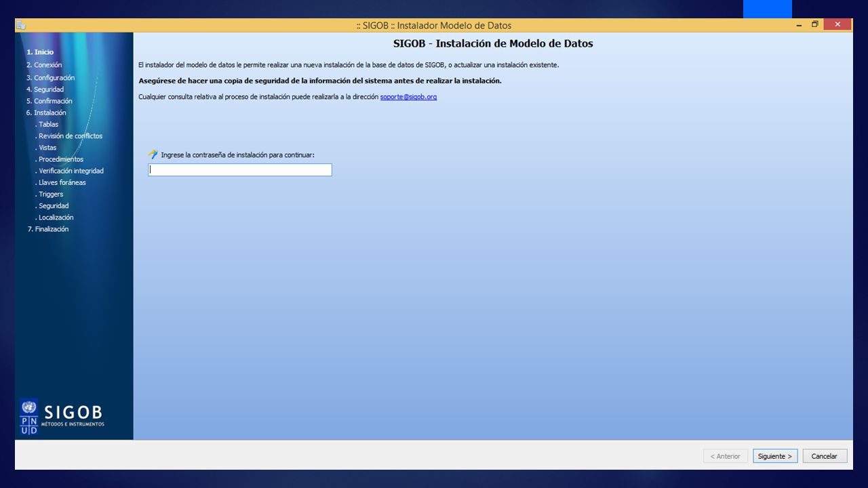
Task: Select step 6. Instalación in sidebar
Action: click(47, 113)
